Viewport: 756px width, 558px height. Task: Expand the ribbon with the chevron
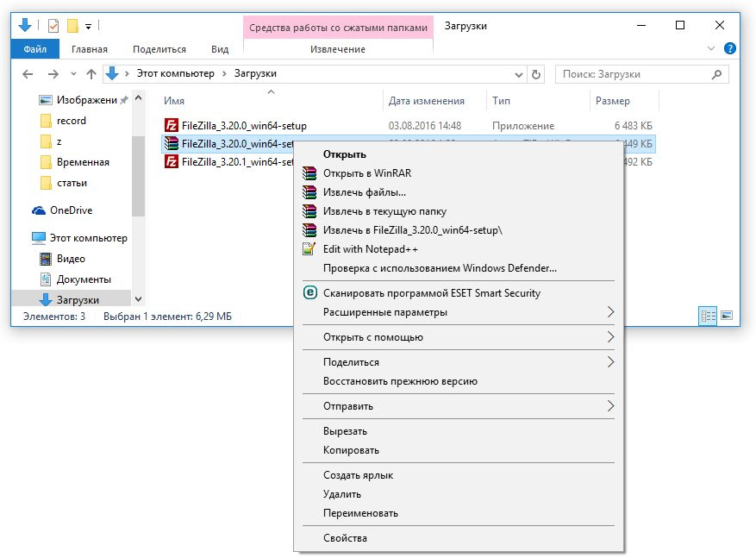710,48
